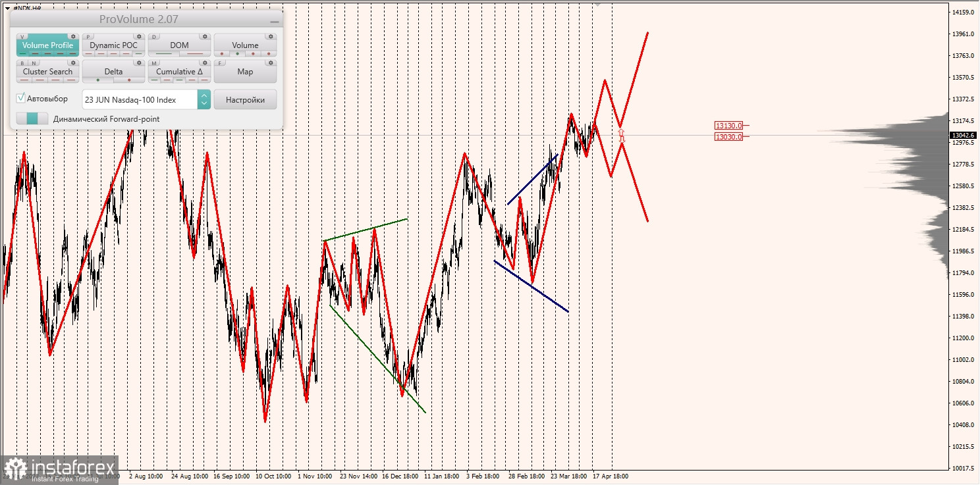The image size is (980, 485).
Task: Open DOM settings gear icon
Action: pyautogui.click(x=205, y=36)
